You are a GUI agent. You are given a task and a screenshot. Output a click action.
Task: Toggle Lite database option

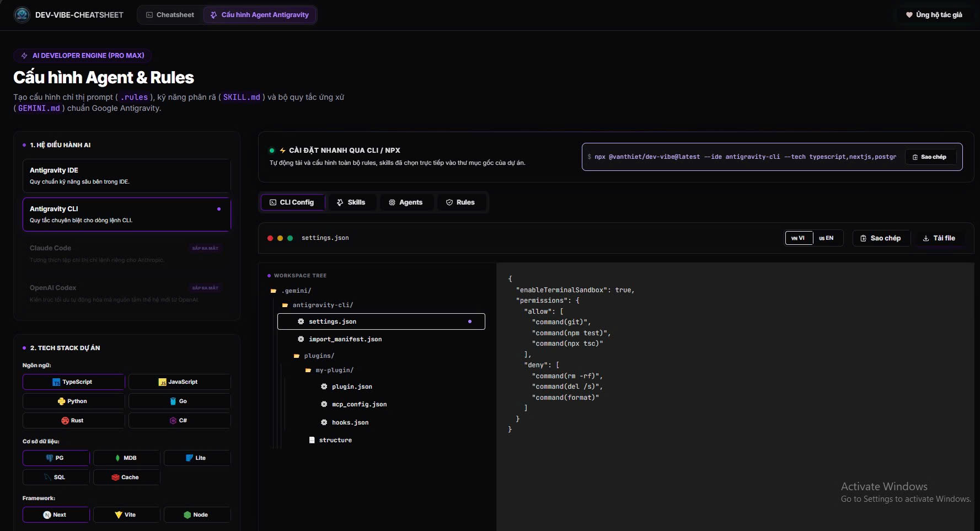197,458
